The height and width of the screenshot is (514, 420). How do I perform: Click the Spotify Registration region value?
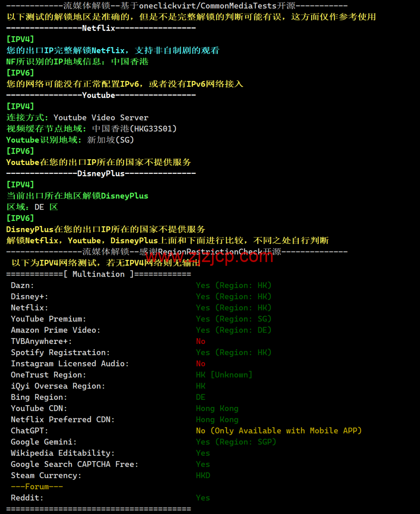pos(234,352)
